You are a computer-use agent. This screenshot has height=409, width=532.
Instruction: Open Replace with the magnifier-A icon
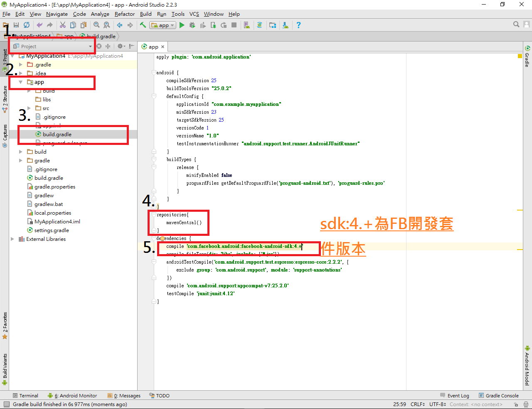107,25
